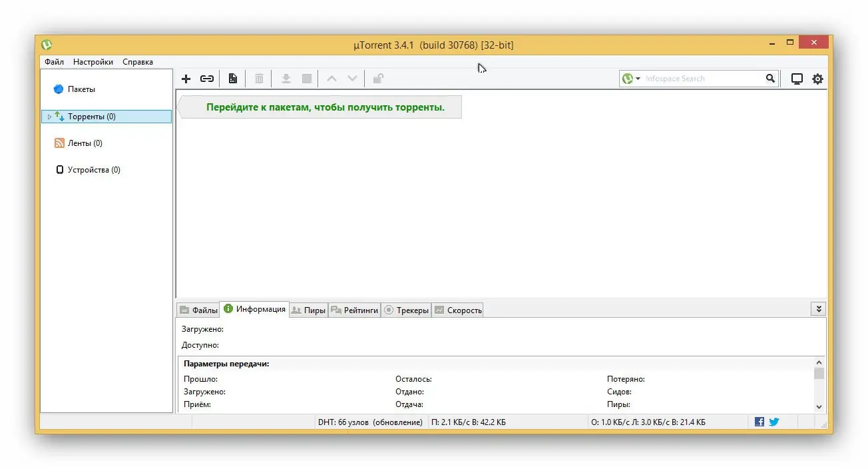This screenshot has width=868, height=469.
Task: Click the Stop torrent square icon
Action: pyautogui.click(x=307, y=79)
